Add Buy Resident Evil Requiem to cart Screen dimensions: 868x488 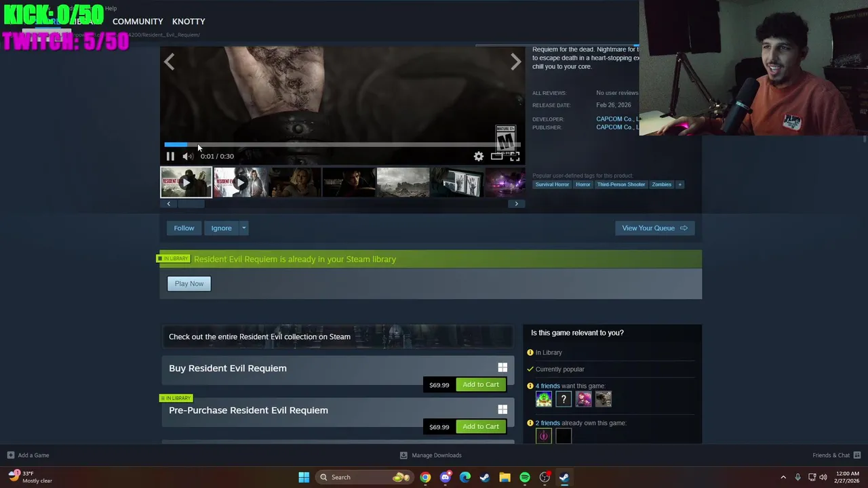tap(481, 384)
